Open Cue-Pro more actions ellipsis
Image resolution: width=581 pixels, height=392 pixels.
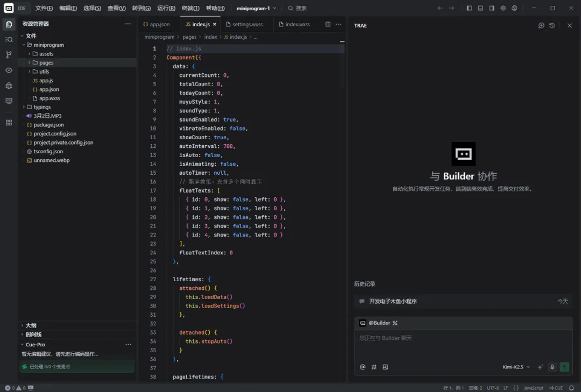point(128,345)
